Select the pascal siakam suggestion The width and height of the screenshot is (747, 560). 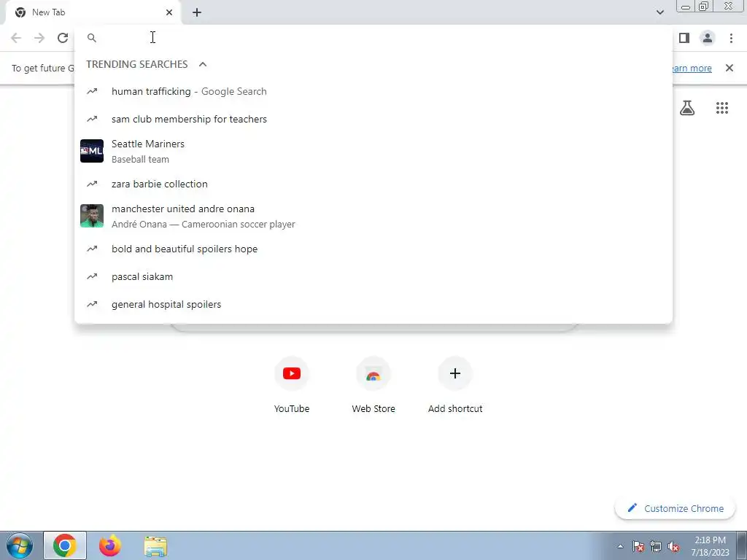coord(373,276)
